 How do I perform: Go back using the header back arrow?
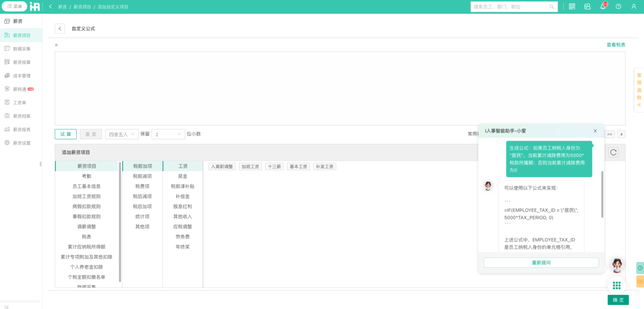pos(50,6)
